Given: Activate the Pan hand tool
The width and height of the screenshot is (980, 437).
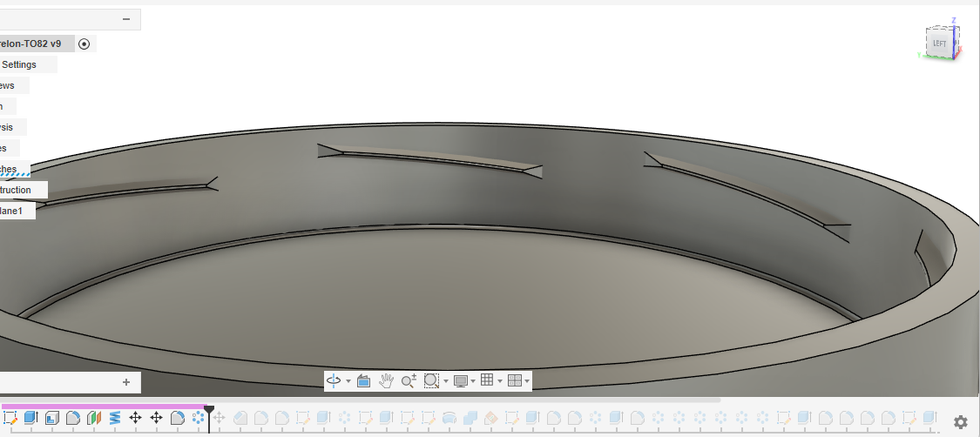Looking at the screenshot, I should [x=386, y=380].
